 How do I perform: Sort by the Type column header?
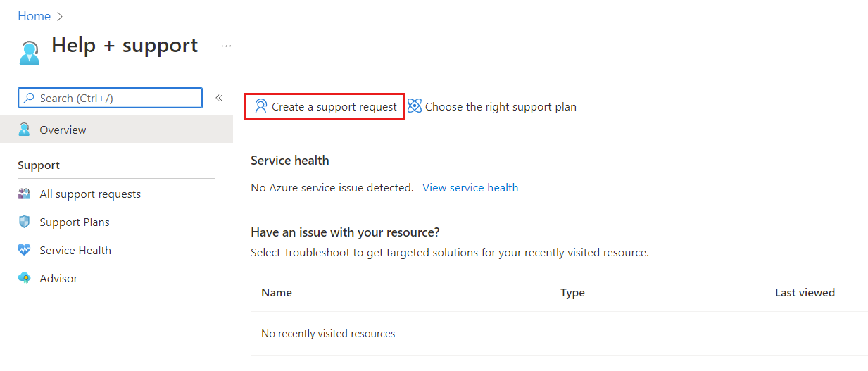tap(572, 293)
